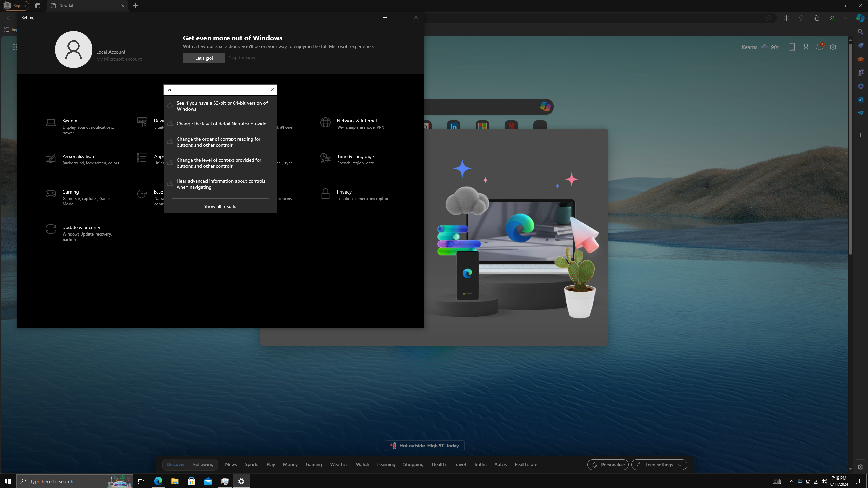Open the Personalization settings category
This screenshot has width=868, height=488.
point(78,157)
